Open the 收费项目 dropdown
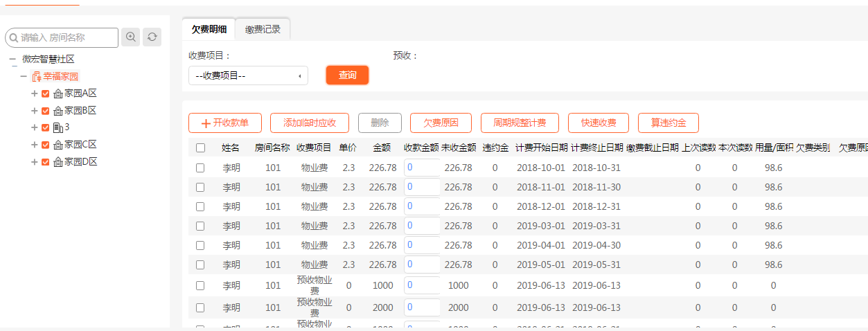The width and height of the screenshot is (868, 331). tap(248, 75)
